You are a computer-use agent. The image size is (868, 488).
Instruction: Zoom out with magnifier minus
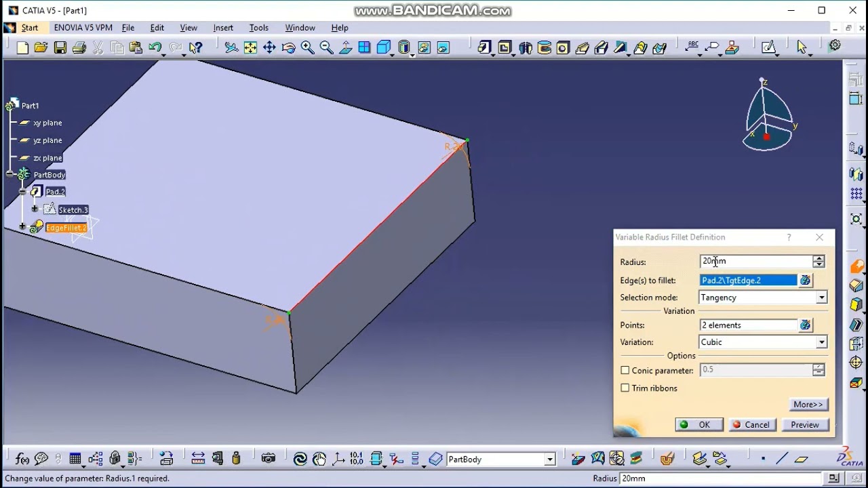(x=326, y=47)
